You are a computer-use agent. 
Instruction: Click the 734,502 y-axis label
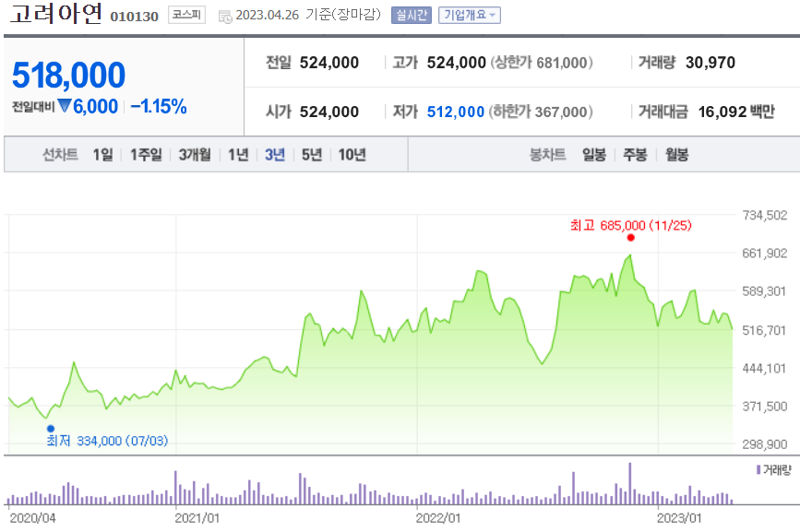765,216
